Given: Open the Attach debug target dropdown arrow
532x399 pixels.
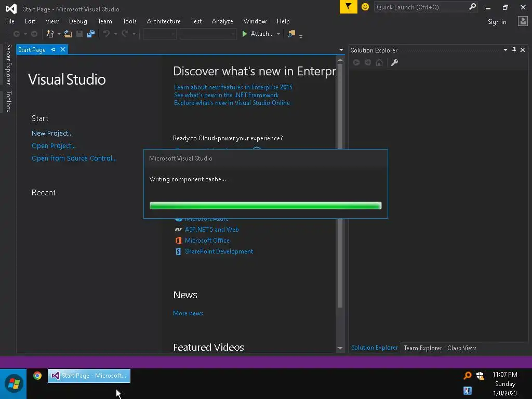Looking at the screenshot, I should tap(278, 34).
